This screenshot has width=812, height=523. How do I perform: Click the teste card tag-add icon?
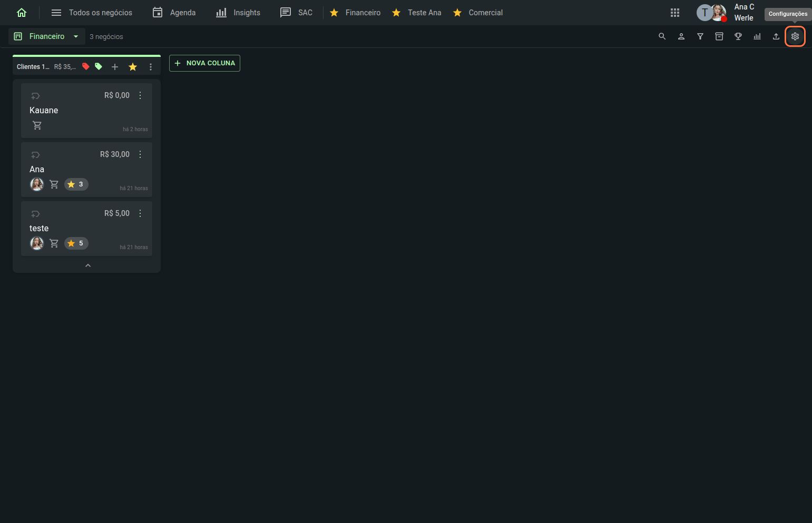coord(35,214)
